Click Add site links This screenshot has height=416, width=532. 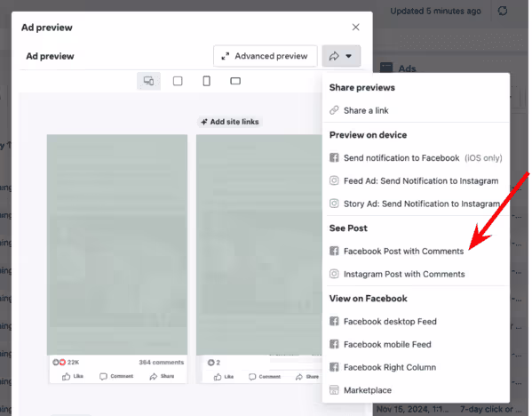(230, 122)
